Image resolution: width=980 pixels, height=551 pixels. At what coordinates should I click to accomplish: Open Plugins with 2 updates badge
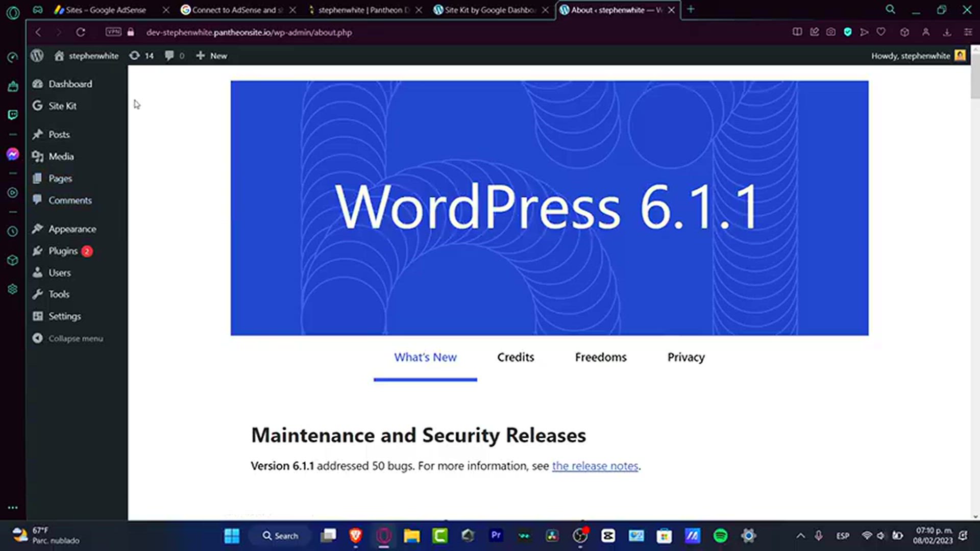pos(63,251)
